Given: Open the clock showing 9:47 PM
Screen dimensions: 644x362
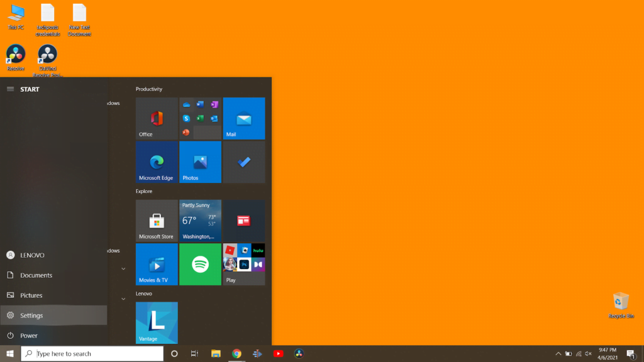Looking at the screenshot, I should 608,353.
